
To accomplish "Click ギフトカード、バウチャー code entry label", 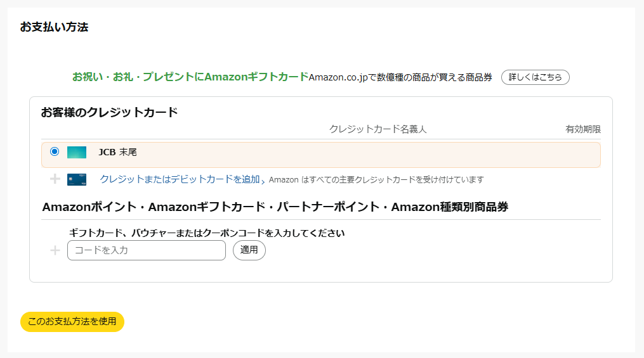I will pos(206,233).
